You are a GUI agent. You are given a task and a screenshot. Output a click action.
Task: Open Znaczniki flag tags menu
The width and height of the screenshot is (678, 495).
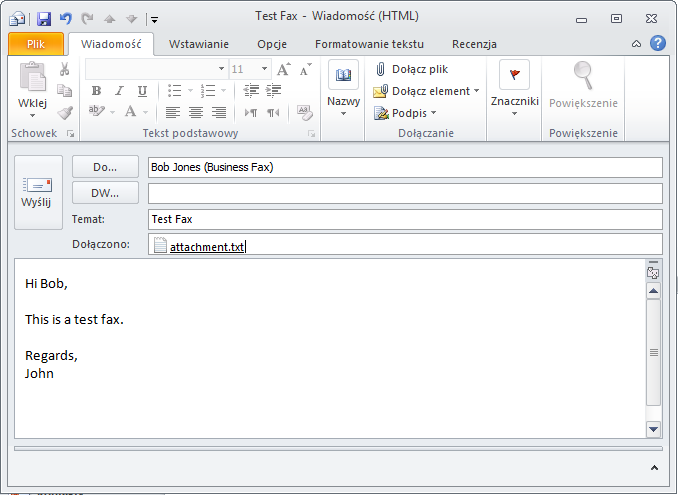coord(515,89)
